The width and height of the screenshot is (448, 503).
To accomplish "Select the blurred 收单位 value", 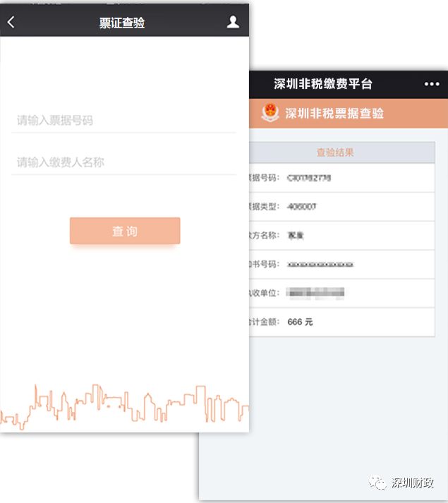I will (315, 293).
